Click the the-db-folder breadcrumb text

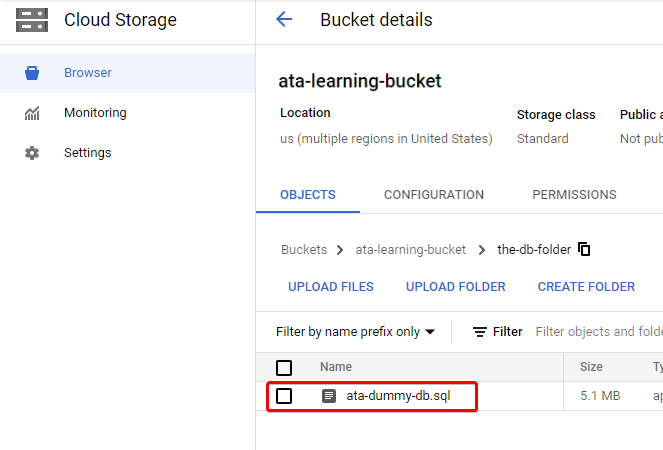coord(534,250)
